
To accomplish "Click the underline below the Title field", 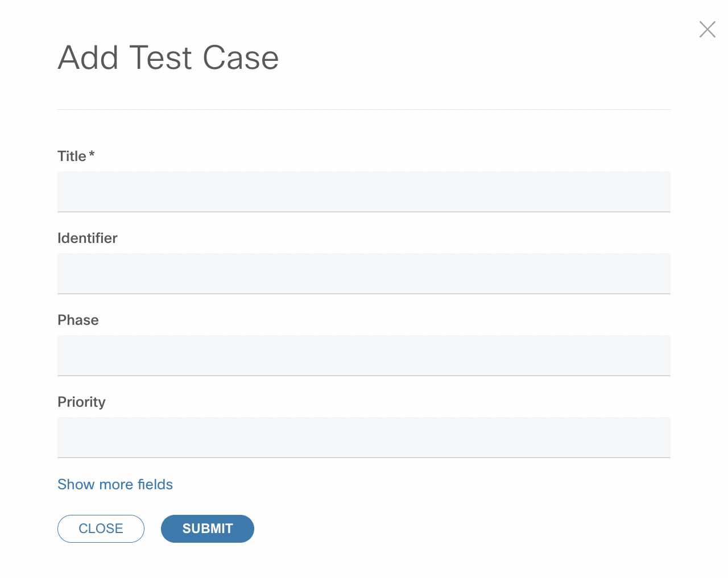I will pos(364,212).
